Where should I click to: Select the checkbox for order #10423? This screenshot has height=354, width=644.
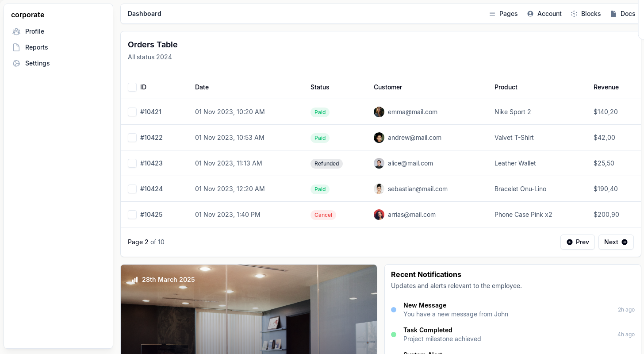pyautogui.click(x=132, y=163)
